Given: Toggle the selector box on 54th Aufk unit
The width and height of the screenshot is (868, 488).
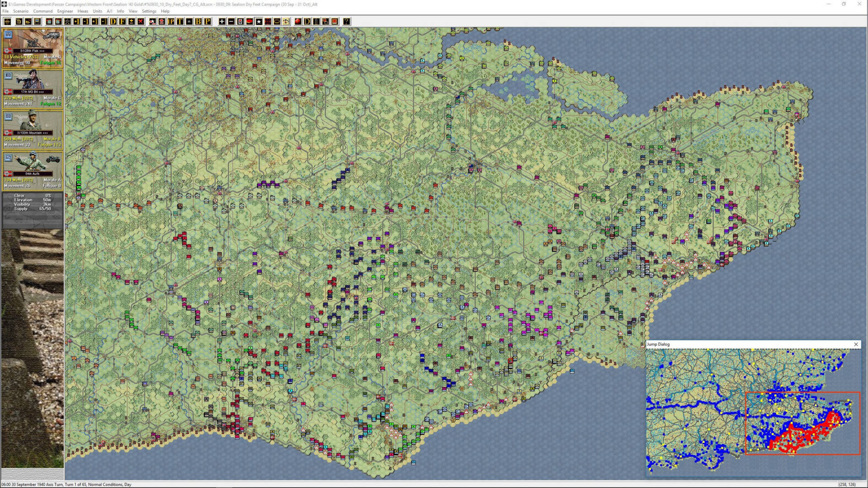Looking at the screenshot, I should 8,158.
